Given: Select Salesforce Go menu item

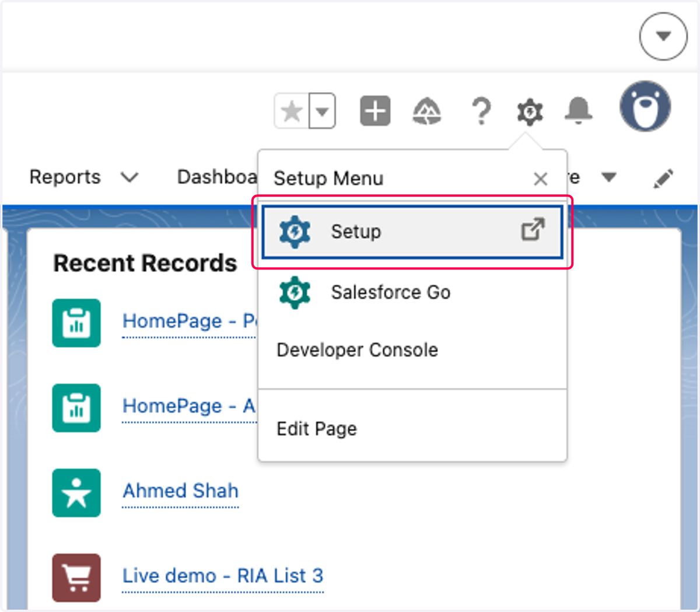Looking at the screenshot, I should pos(412,292).
